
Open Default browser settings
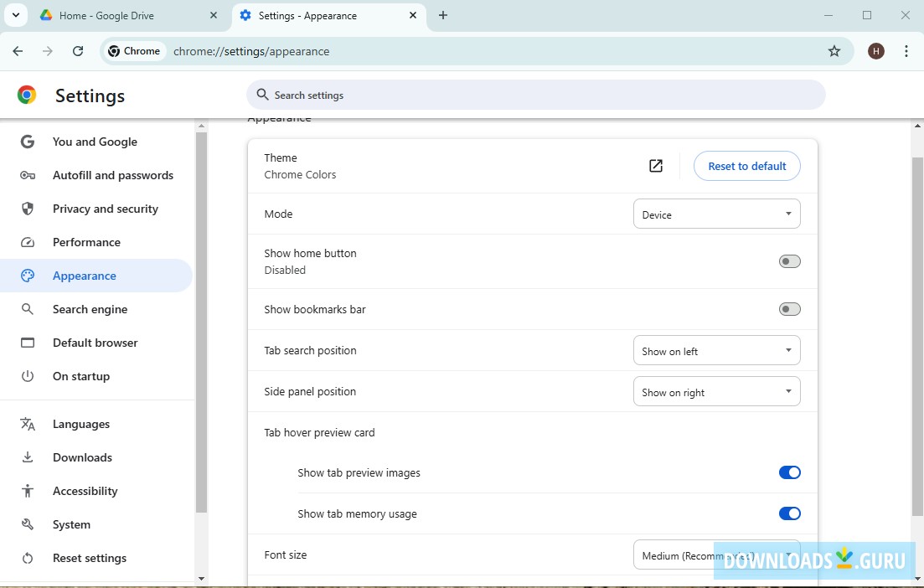click(95, 343)
